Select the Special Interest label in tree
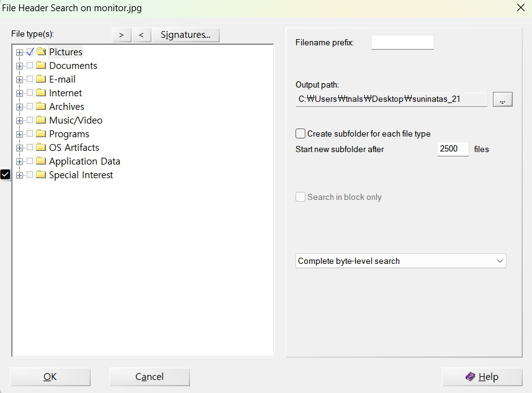 (x=81, y=175)
